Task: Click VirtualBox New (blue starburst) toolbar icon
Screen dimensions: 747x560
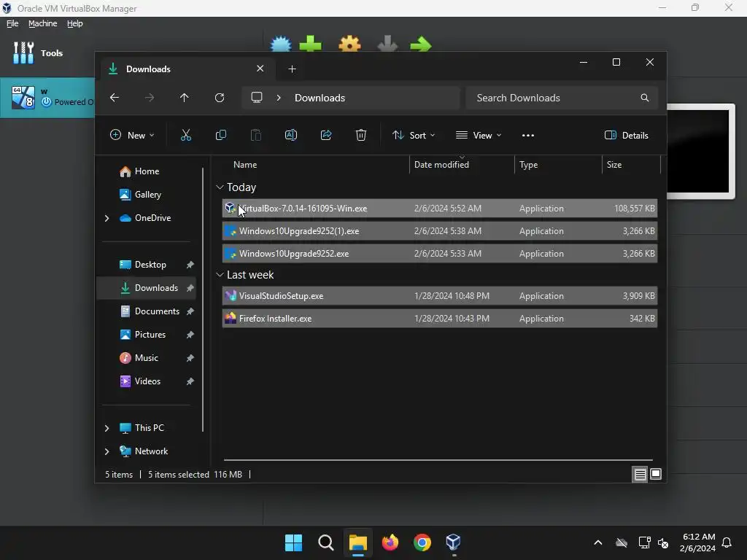Action: (x=281, y=44)
